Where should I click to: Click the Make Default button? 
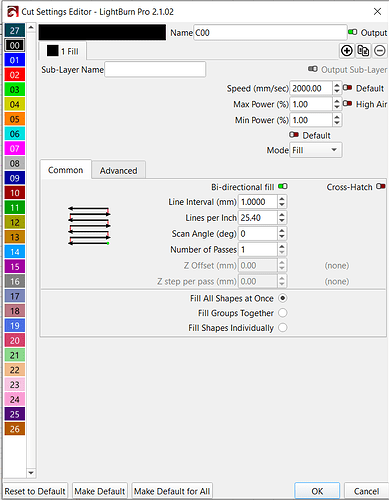(100, 491)
